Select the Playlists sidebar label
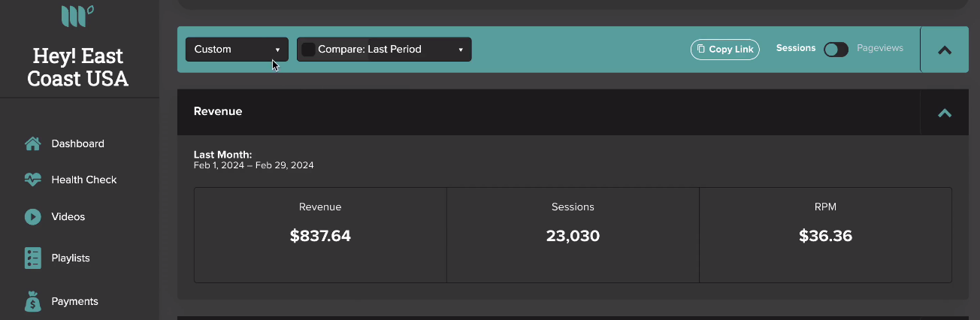980x320 pixels. (x=71, y=258)
